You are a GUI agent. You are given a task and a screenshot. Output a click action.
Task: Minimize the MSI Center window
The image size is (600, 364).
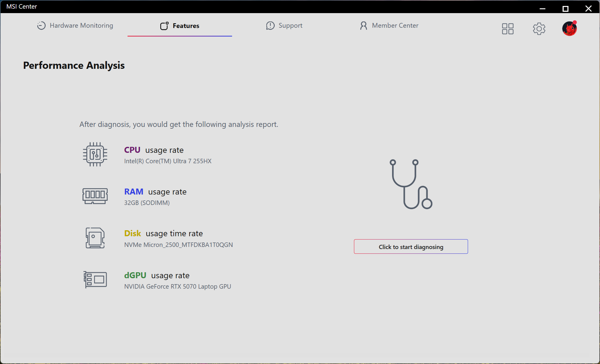pyautogui.click(x=542, y=9)
